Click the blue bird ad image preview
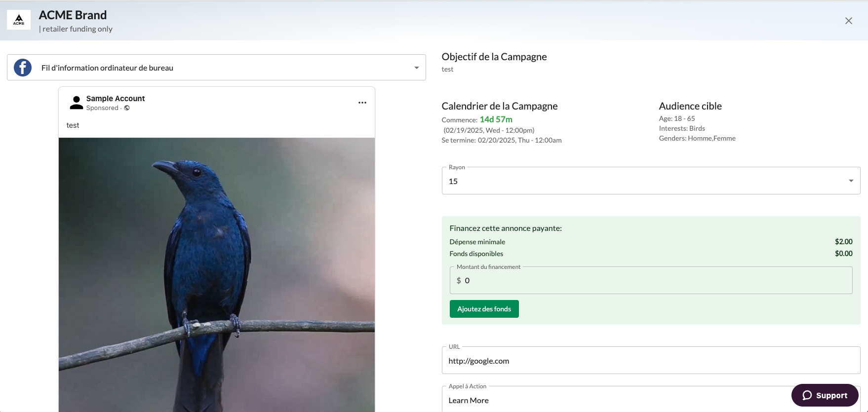The height and width of the screenshot is (412, 868). coord(217,275)
